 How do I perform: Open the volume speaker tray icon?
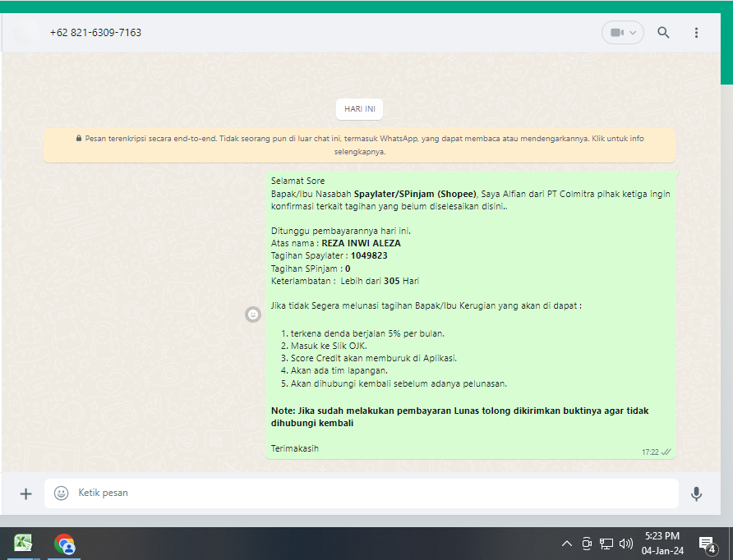[626, 544]
